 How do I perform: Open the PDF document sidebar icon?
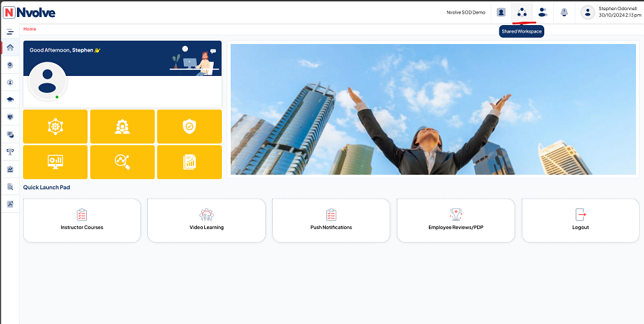point(10,203)
